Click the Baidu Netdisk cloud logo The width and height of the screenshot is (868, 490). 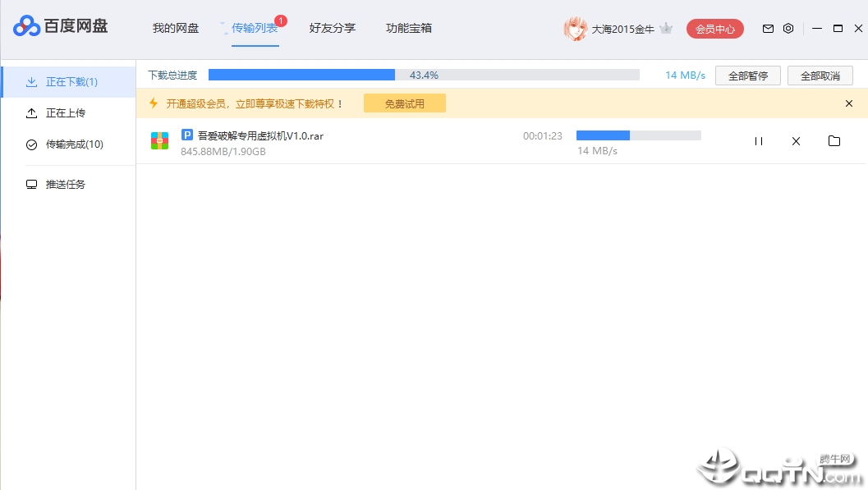tap(26, 26)
